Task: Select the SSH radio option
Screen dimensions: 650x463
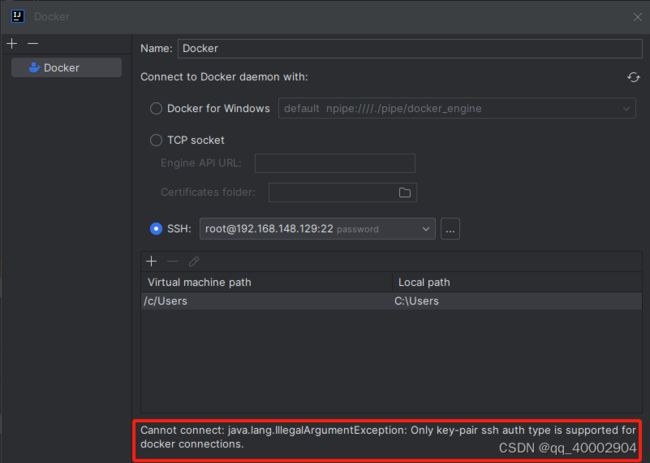Action: click(156, 229)
